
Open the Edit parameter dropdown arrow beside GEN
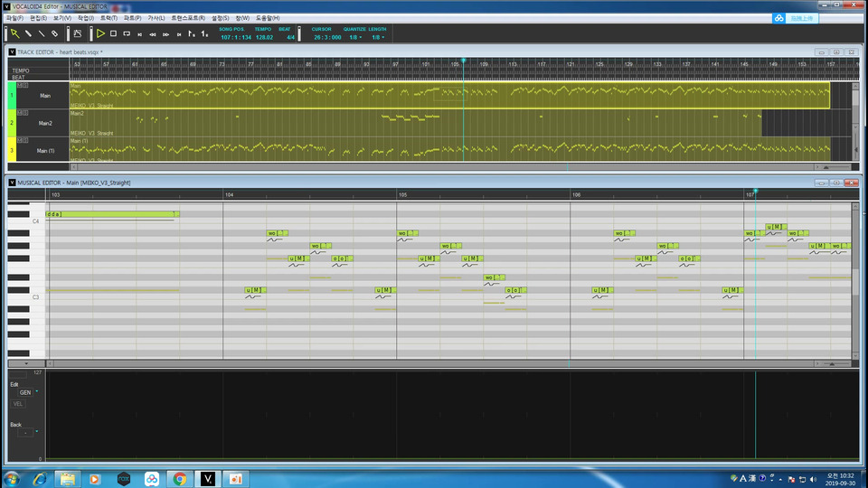[37, 391]
